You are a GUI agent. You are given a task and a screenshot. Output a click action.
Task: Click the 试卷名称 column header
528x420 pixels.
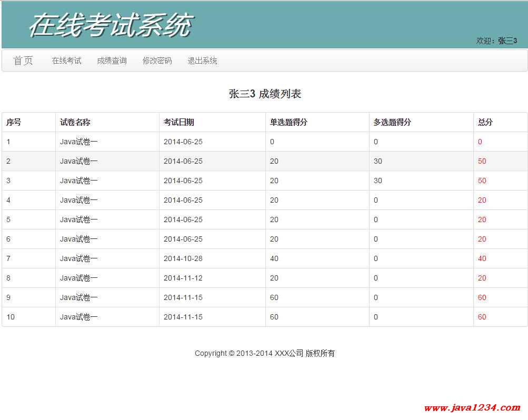click(75, 122)
